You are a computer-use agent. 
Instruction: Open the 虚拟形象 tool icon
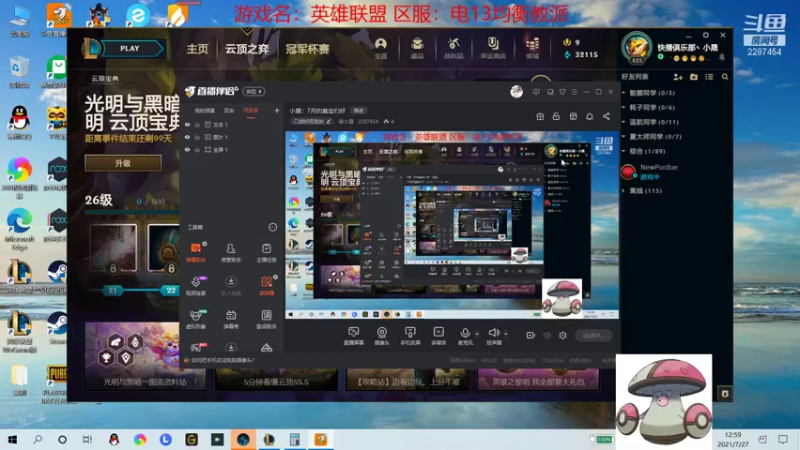point(195,319)
